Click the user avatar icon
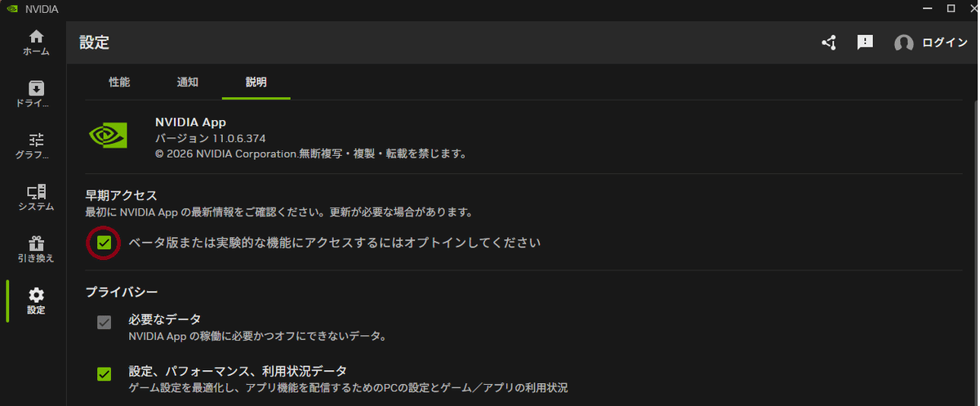980x406 pixels. (903, 43)
